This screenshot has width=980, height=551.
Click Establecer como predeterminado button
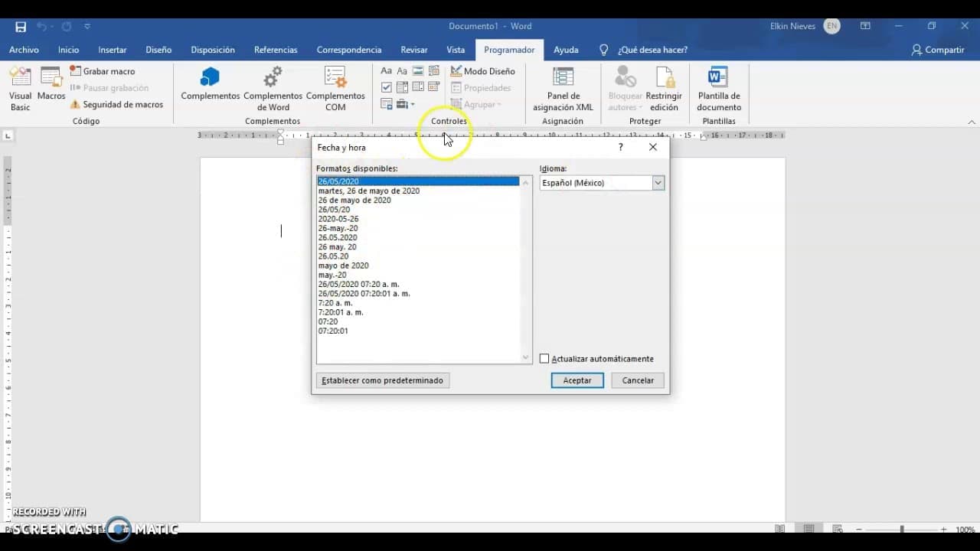pos(382,380)
